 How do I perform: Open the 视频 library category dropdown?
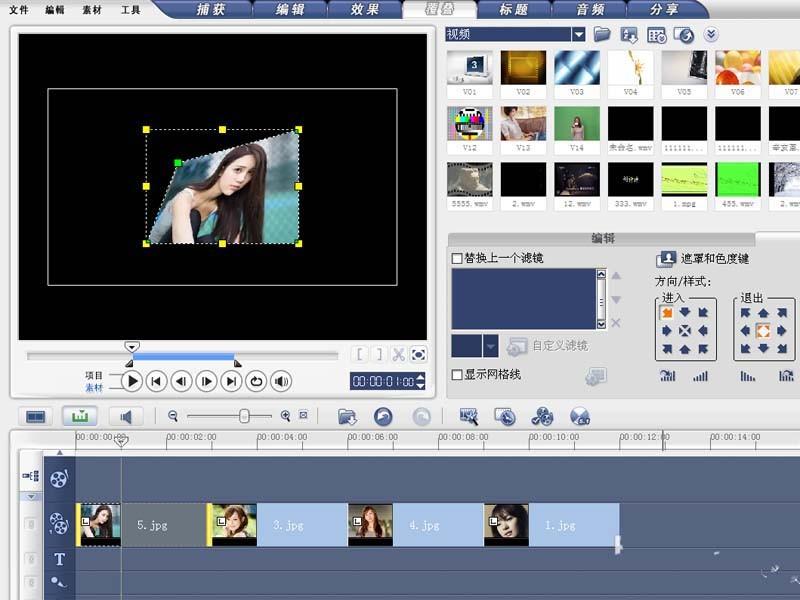pyautogui.click(x=578, y=34)
